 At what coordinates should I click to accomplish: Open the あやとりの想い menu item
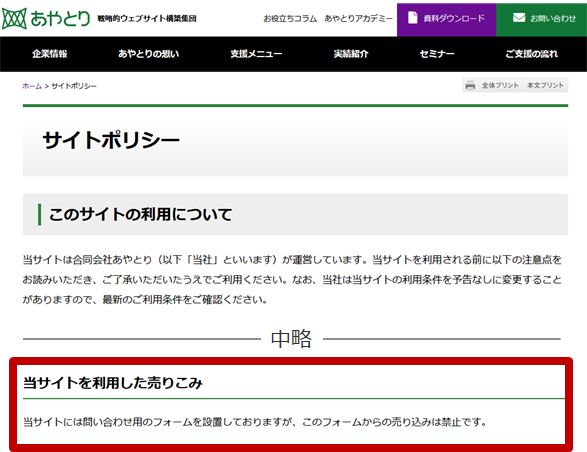[x=149, y=54]
